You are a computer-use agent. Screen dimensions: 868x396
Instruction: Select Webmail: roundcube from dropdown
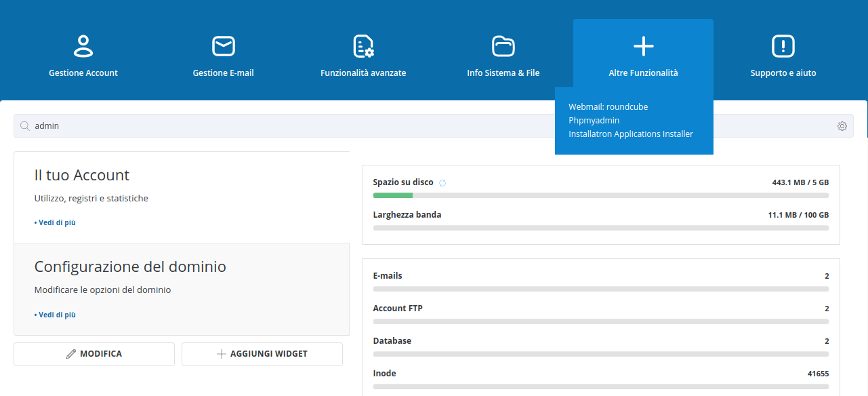(x=608, y=106)
